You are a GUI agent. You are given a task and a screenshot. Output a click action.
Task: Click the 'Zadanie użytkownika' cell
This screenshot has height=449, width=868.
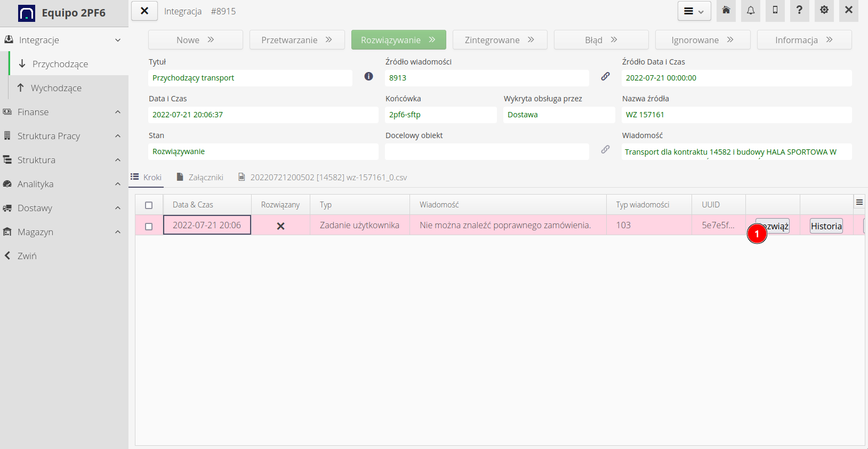click(x=360, y=225)
